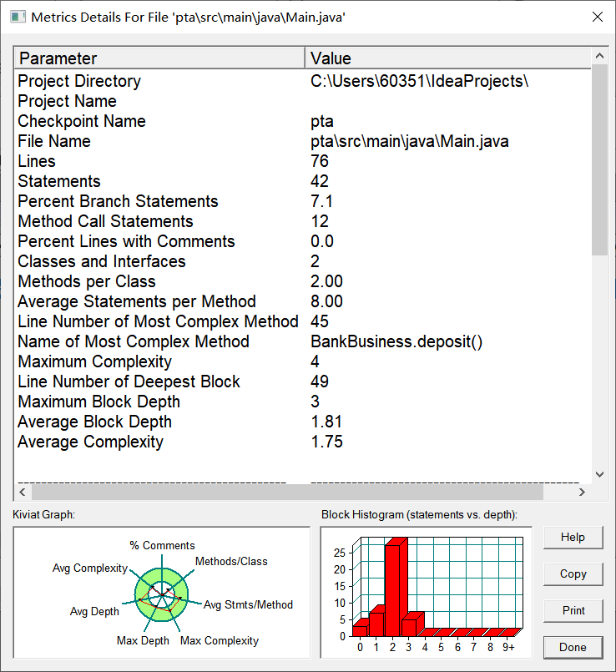Select Name of Most Complex Method row
616x672 pixels.
point(303,341)
